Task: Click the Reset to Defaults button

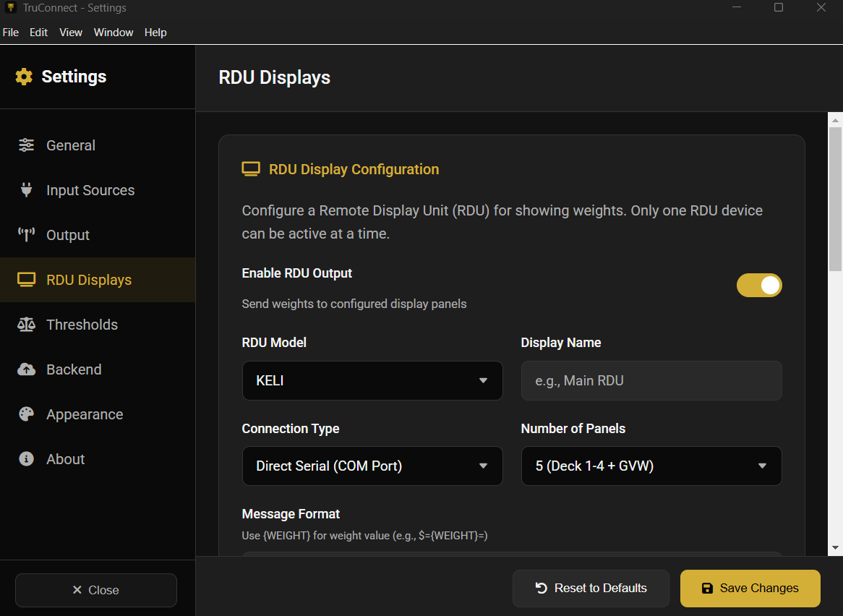Action: tap(591, 588)
